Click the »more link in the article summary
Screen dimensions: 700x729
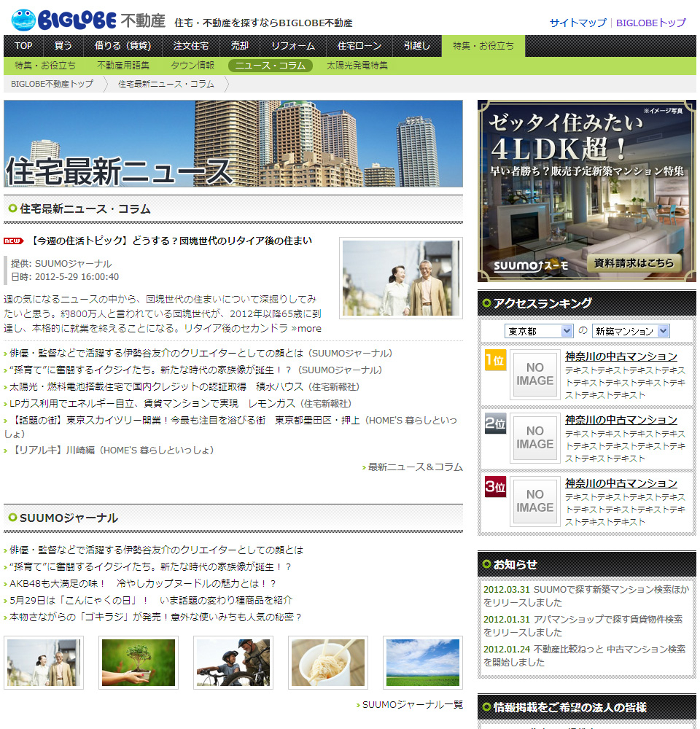(306, 328)
